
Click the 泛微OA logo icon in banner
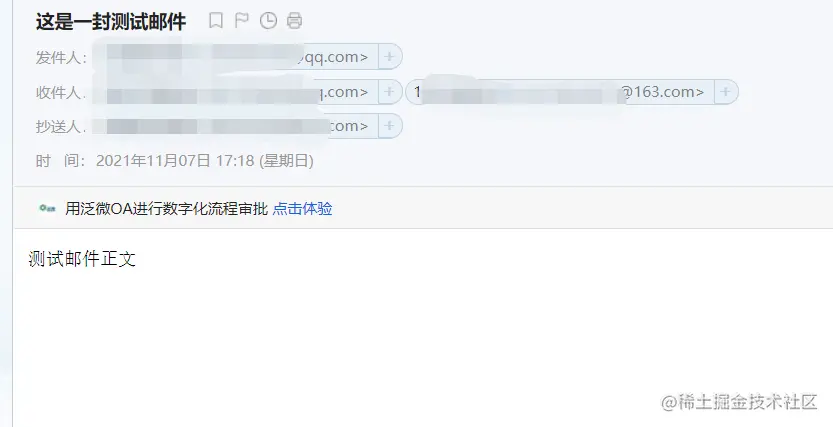47,209
